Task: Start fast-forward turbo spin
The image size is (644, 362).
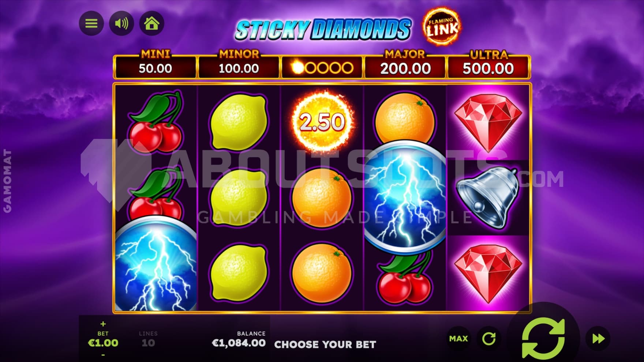Action: [x=598, y=339]
